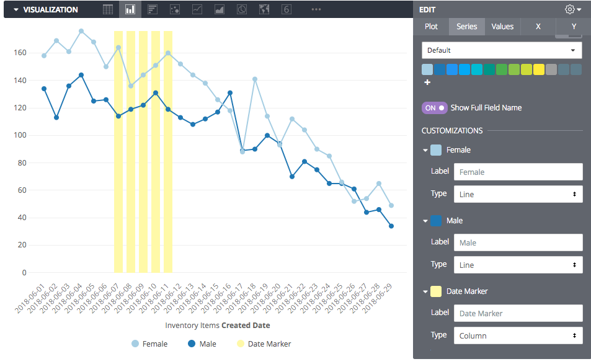Click the x-axis label 2018-06-01
This screenshot has height=364, width=591.
[30, 298]
